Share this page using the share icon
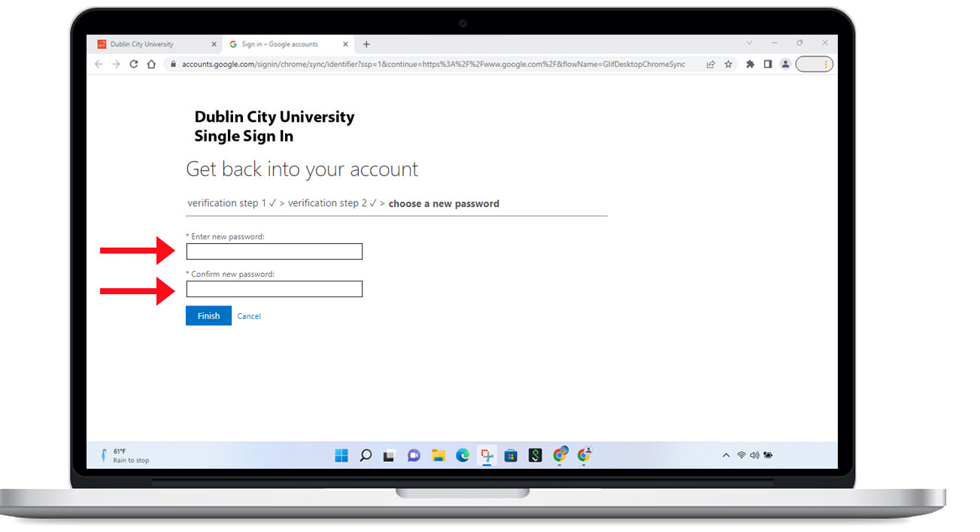Screen dimensions: 980x532 point(711,65)
